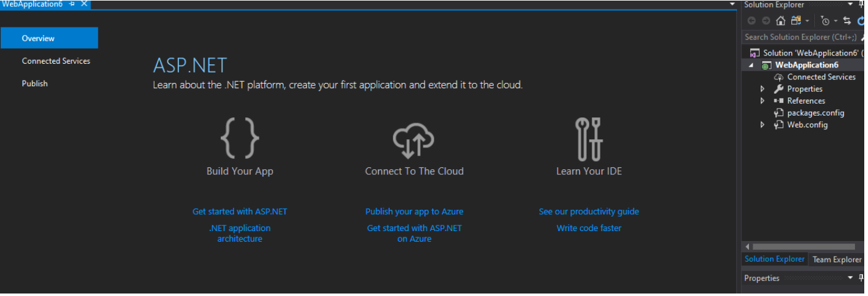Open the Get started with ASP.NET link
This screenshot has width=868, height=296.
(x=239, y=212)
